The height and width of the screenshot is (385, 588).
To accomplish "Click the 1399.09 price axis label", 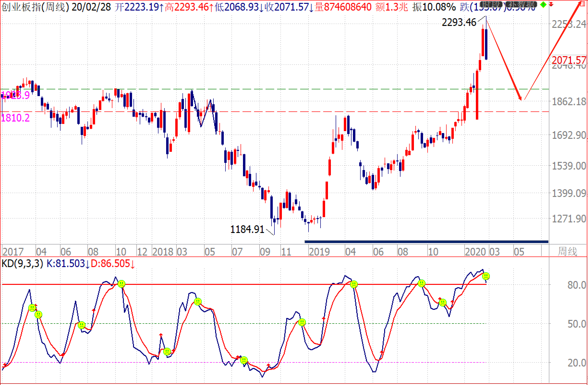I will [x=569, y=193].
